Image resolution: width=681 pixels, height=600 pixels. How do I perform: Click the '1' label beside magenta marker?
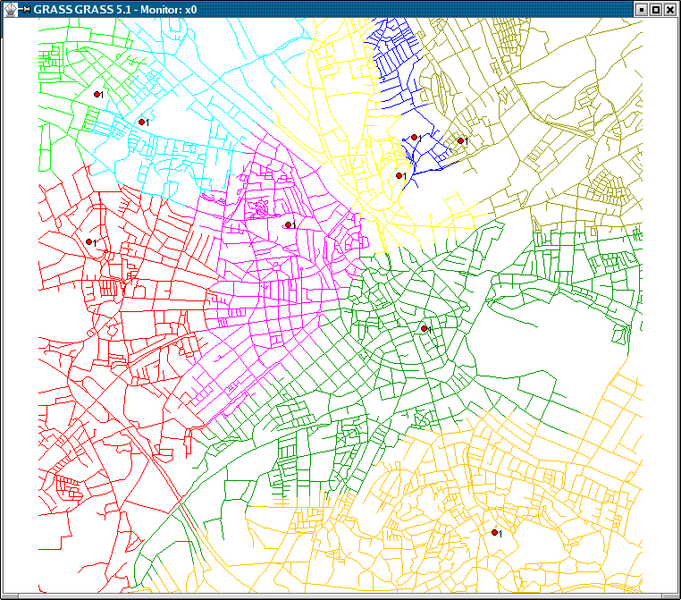[x=294, y=226]
